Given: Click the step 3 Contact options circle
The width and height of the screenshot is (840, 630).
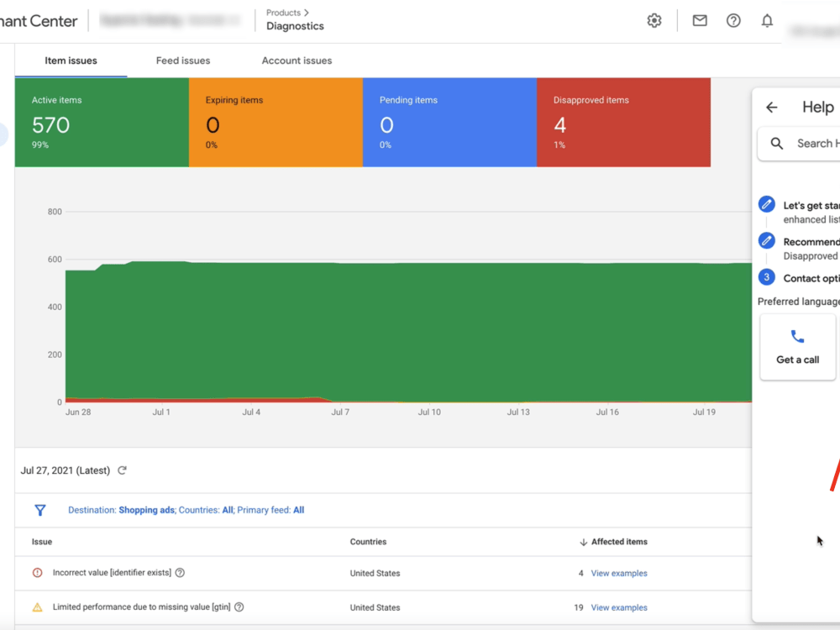Looking at the screenshot, I should tap(767, 277).
